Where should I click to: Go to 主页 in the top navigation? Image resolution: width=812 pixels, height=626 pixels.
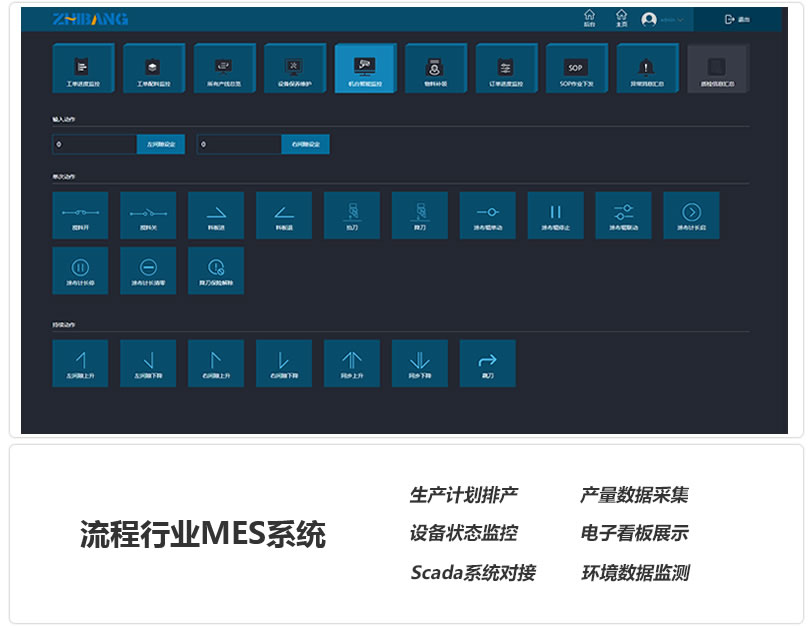621,18
